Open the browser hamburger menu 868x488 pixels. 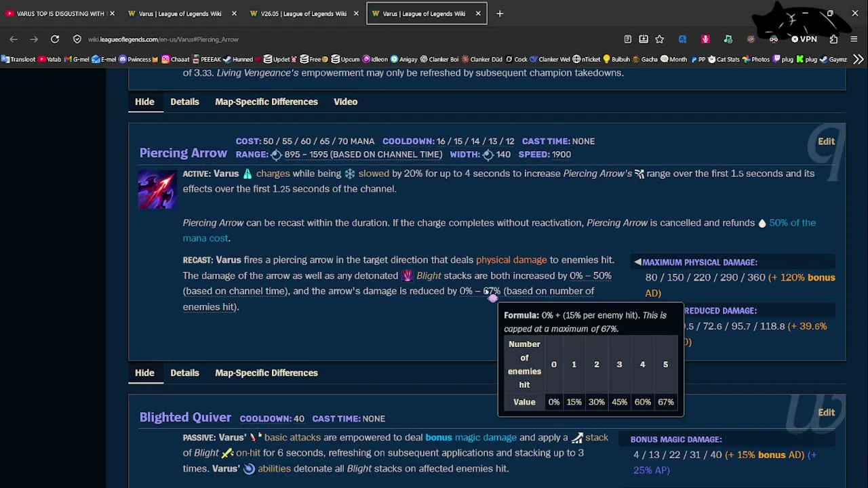854,39
